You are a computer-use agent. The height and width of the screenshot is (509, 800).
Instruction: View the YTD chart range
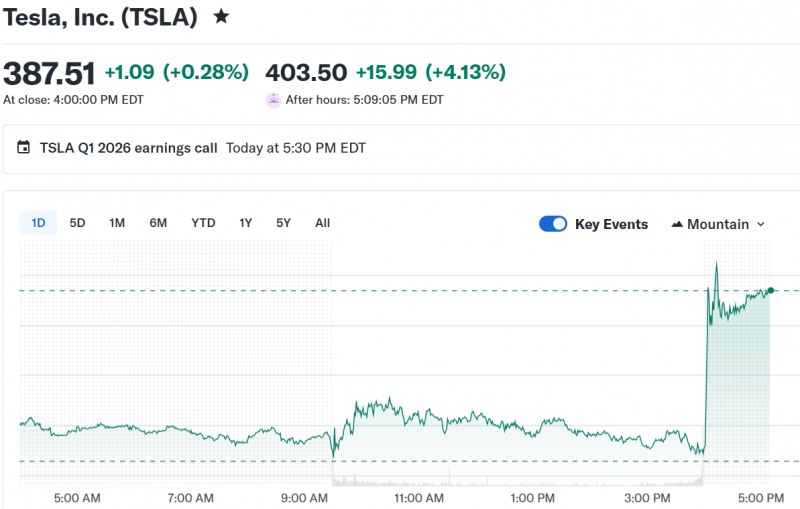pos(203,223)
